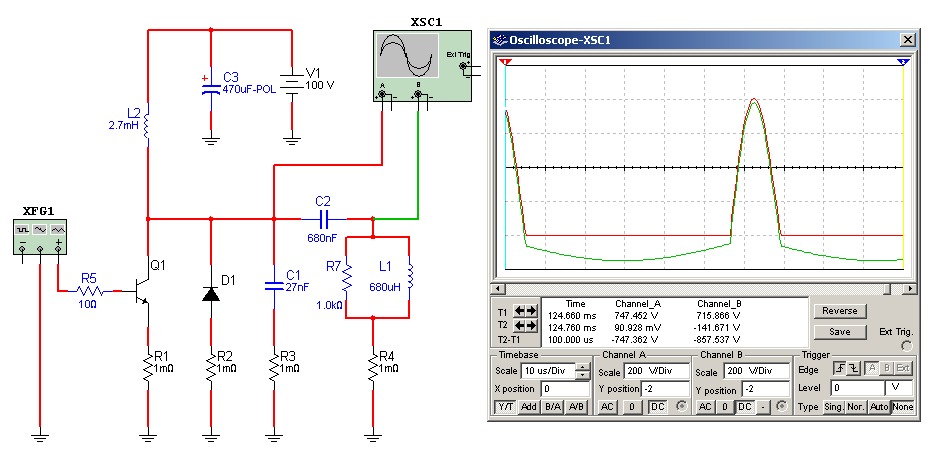Set trigger type to Auto
Image resolution: width=931 pixels, height=467 pixels.
tap(878, 407)
